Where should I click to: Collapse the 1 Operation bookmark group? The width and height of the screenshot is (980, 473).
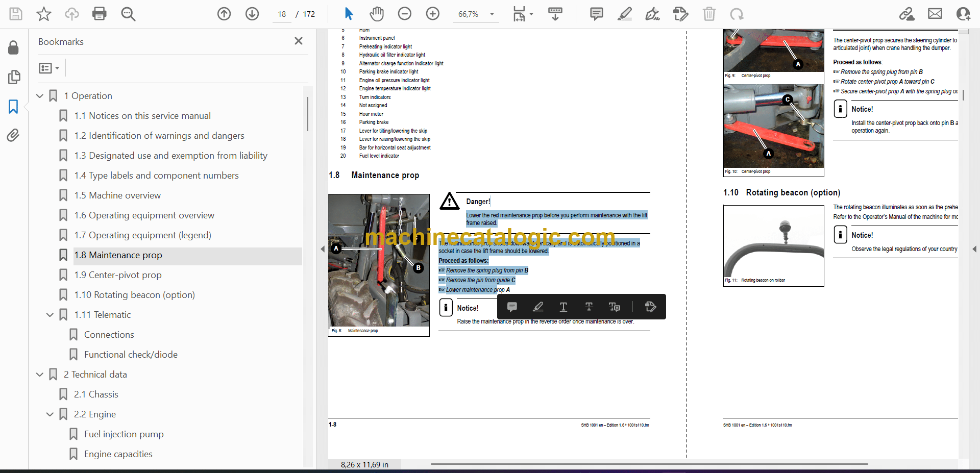(40, 96)
